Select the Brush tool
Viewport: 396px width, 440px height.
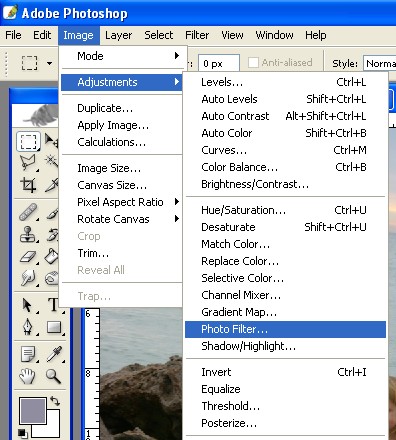click(x=52, y=213)
